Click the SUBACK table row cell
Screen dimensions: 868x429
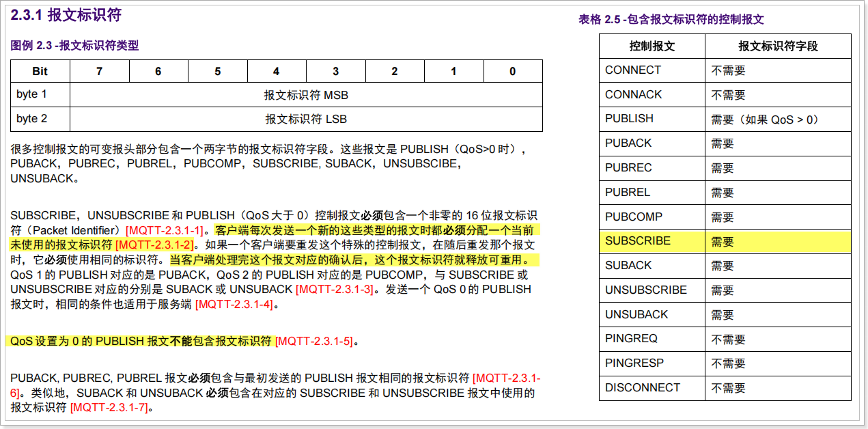click(652, 266)
